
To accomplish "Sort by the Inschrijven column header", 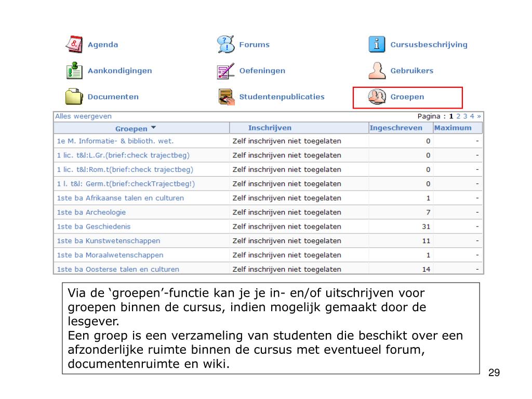I will (x=270, y=128).
